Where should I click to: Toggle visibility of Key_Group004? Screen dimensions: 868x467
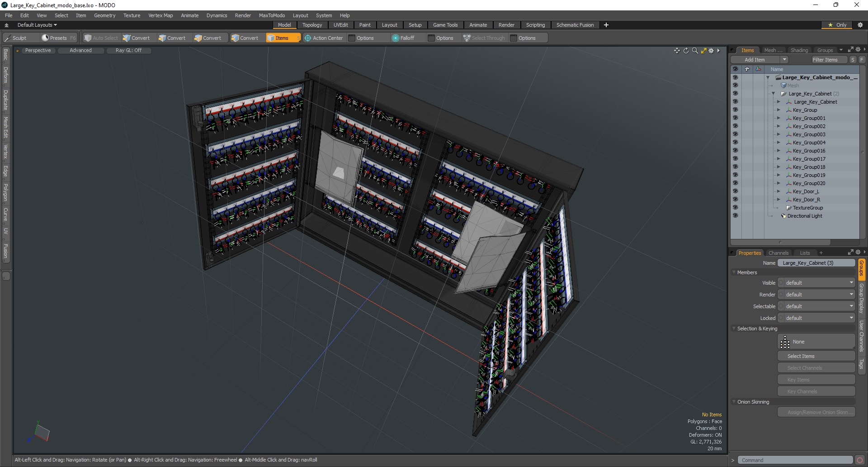point(735,143)
